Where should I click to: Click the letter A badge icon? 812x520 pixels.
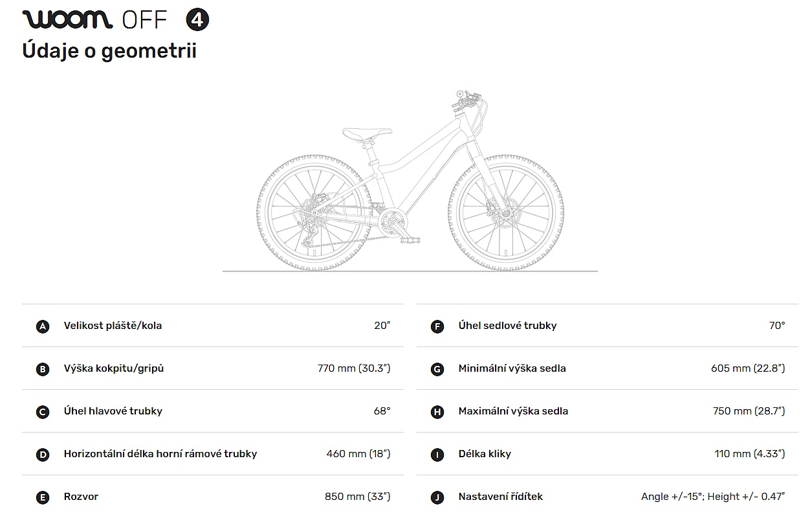coord(43,326)
